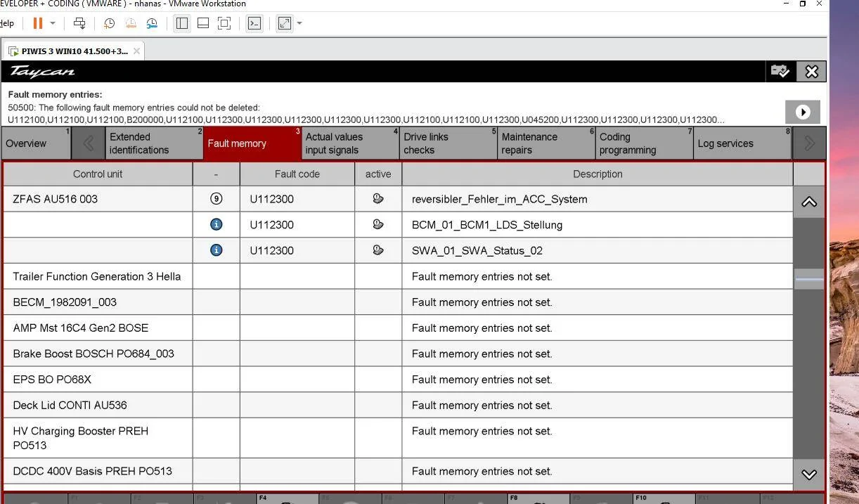Click info icon for BCM_01_BCM1_LDS_Stellung fault
The height and width of the screenshot is (504, 859).
coord(217,224)
